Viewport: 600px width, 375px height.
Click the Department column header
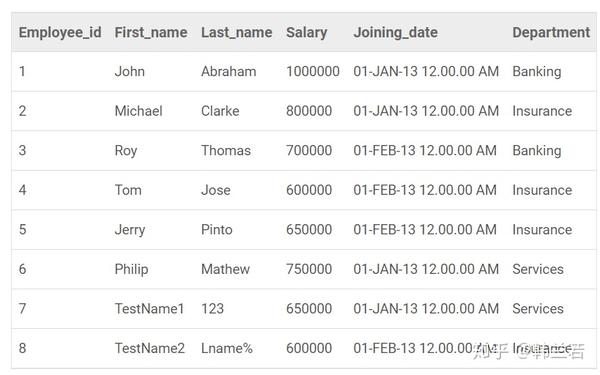coord(551,33)
